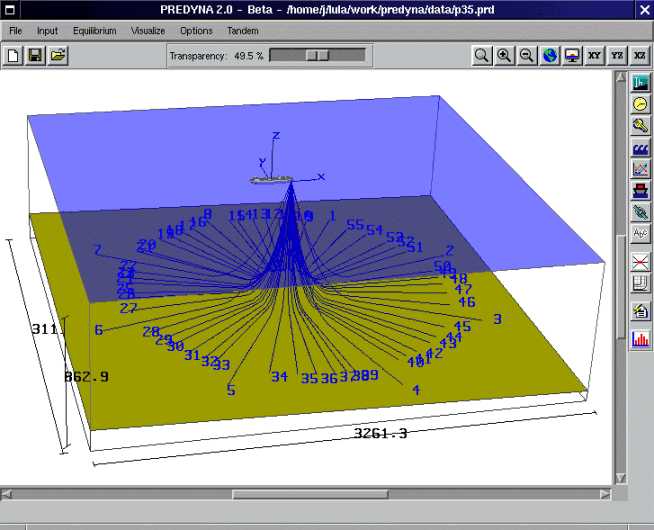Click the Transparency slider handle
Image resolution: width=654 pixels, height=530 pixels.
[x=317, y=55]
